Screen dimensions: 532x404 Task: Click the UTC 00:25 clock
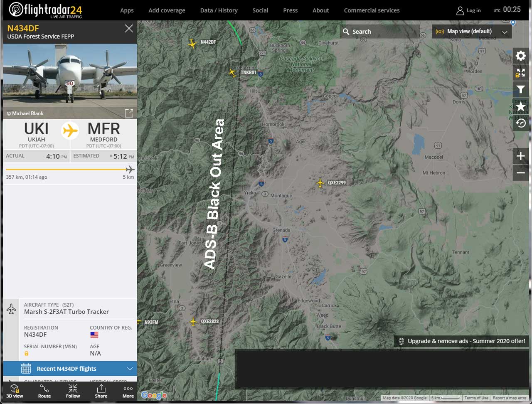pyautogui.click(x=507, y=10)
